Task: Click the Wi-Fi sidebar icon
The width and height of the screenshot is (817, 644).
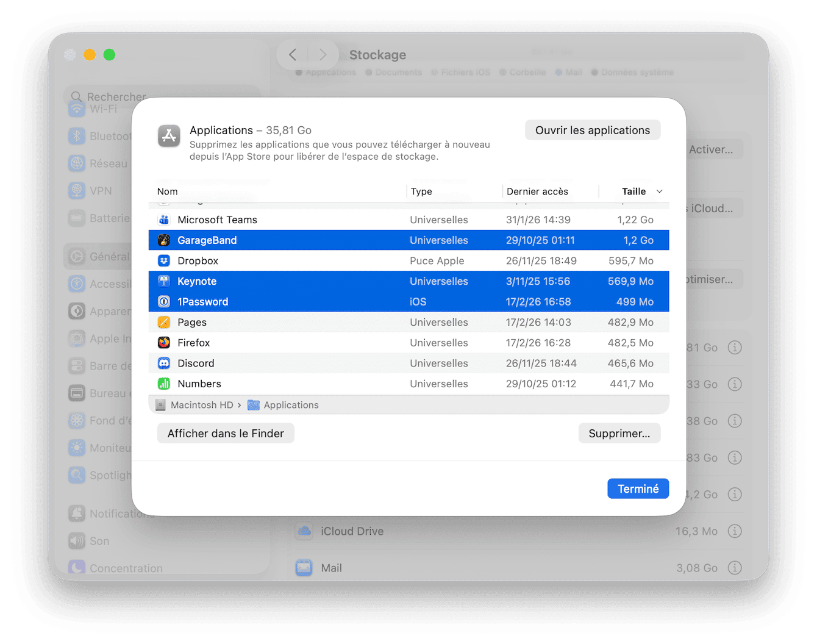Action: 77,109
